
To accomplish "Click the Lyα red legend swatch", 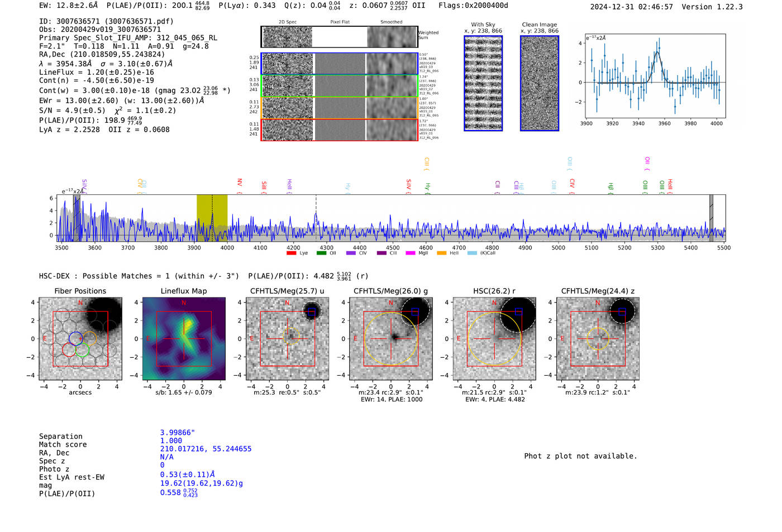I will click(x=291, y=253).
